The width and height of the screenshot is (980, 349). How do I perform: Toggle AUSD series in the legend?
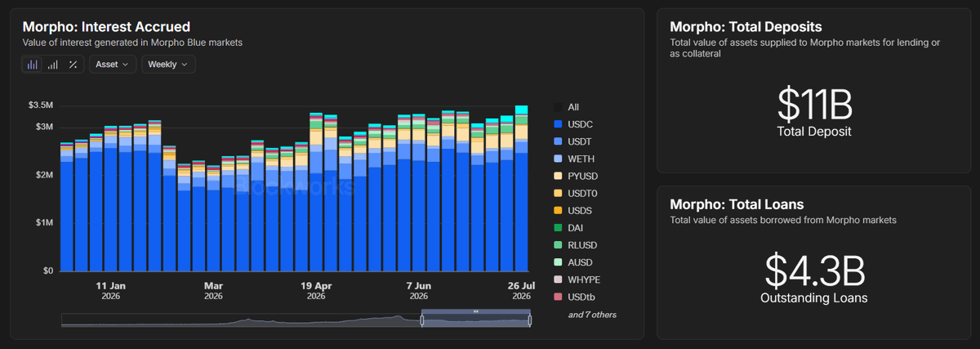[572, 262]
